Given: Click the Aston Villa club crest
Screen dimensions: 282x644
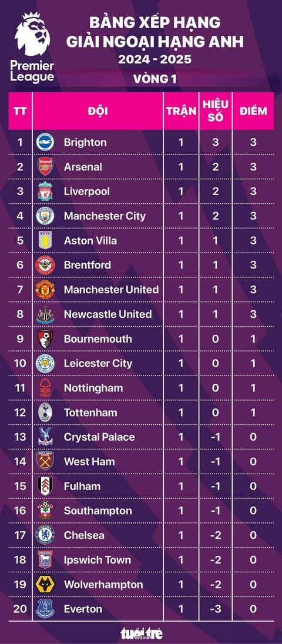Looking at the screenshot, I should (x=45, y=240).
